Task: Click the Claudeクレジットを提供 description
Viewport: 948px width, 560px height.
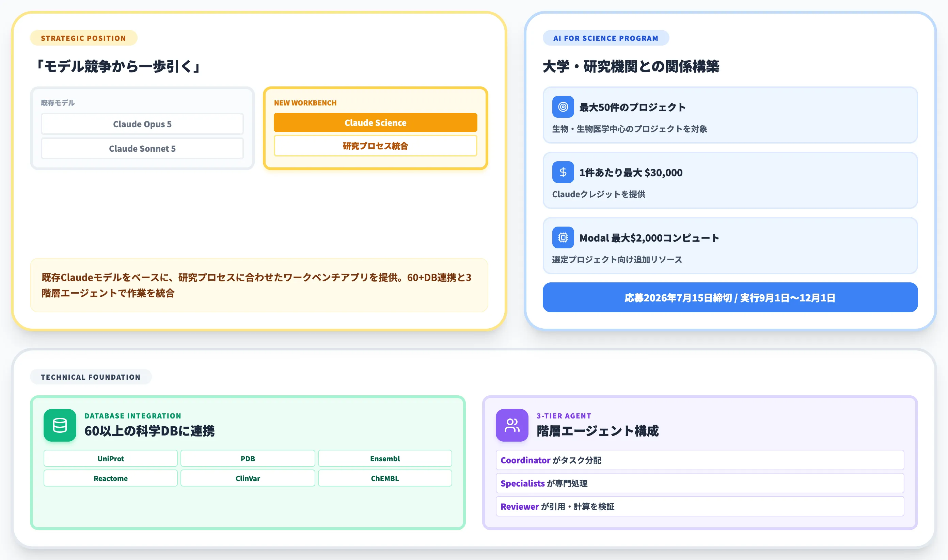Action: pos(599,194)
